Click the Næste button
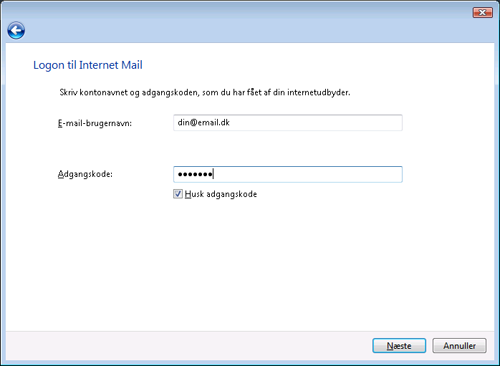 (x=399, y=346)
